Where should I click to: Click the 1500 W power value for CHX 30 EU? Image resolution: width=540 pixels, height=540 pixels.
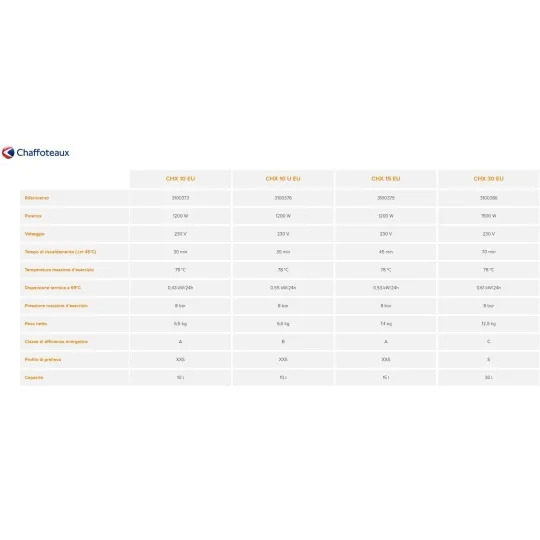(489, 216)
